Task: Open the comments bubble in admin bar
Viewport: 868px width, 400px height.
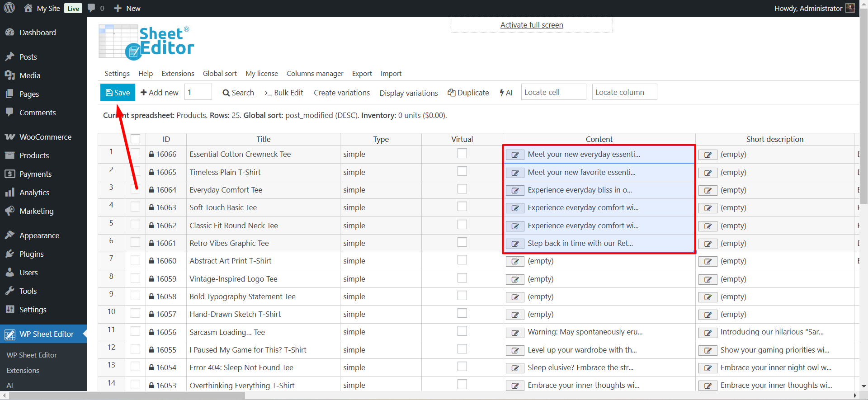Action: (x=91, y=8)
